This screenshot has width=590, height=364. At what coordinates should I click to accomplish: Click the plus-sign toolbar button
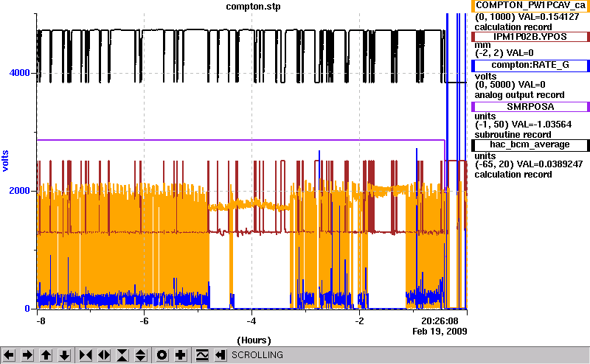181,355
